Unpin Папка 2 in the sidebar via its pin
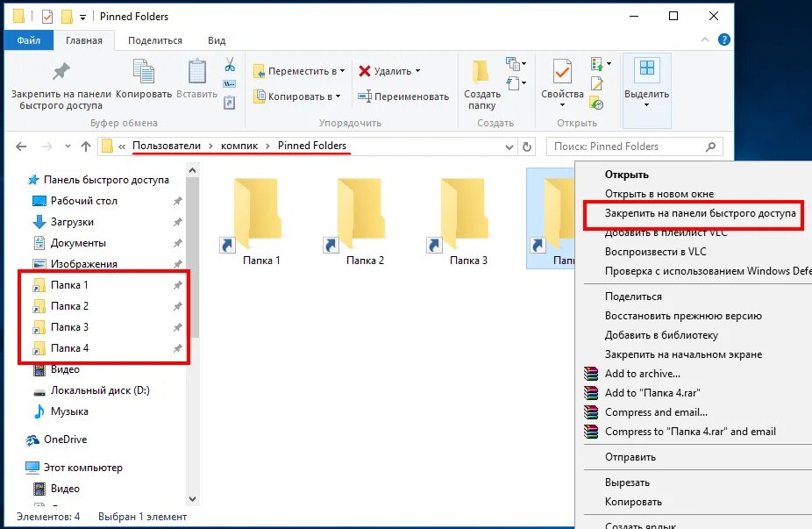This screenshot has height=529, width=812. (178, 306)
